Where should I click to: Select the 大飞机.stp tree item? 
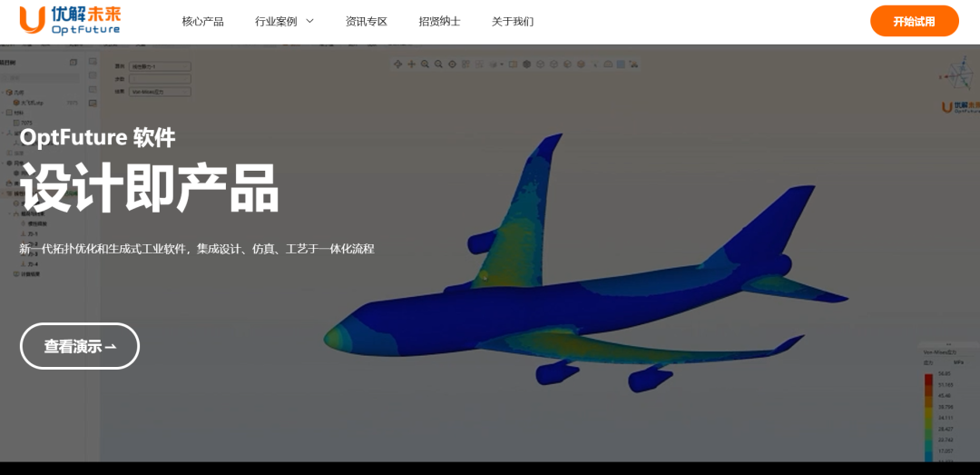tap(29, 103)
